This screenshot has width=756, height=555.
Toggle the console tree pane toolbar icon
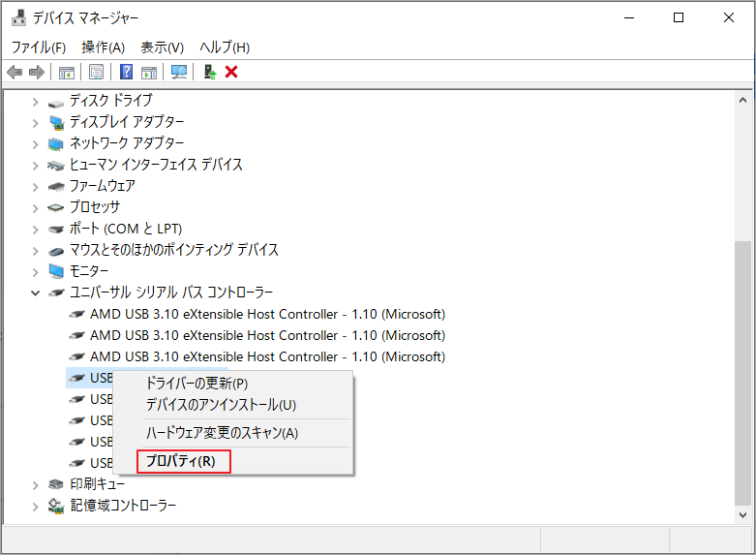coord(67,73)
